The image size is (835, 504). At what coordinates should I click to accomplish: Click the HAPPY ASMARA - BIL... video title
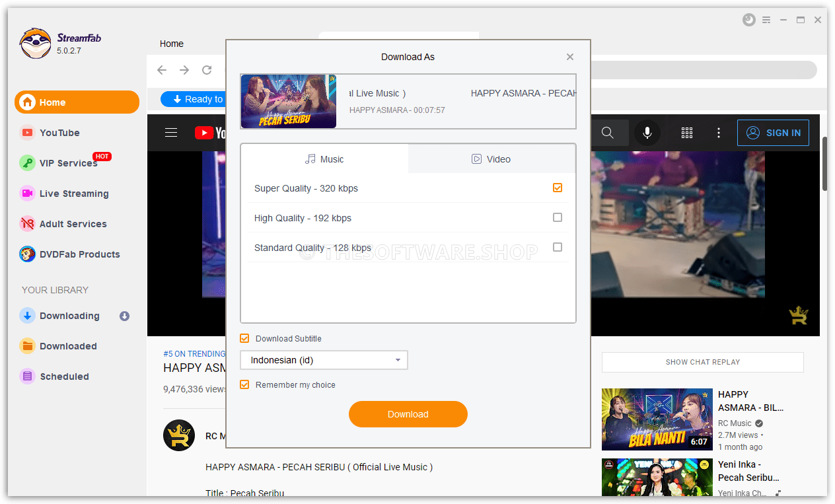pyautogui.click(x=751, y=401)
